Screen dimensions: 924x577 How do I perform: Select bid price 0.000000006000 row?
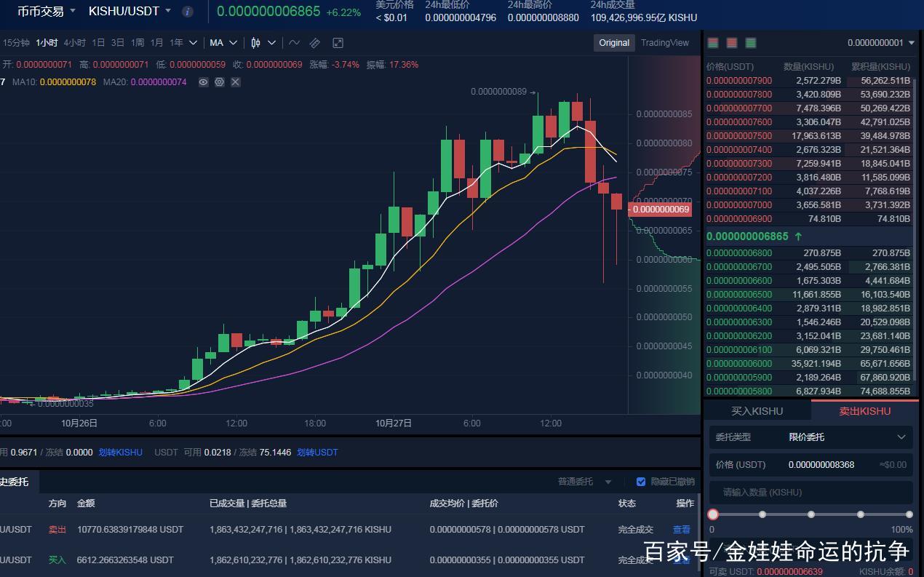(808, 364)
